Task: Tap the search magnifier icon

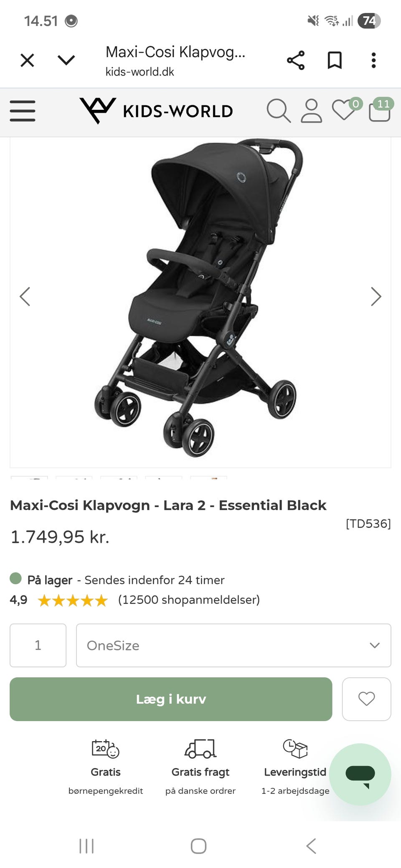Action: 278,111
